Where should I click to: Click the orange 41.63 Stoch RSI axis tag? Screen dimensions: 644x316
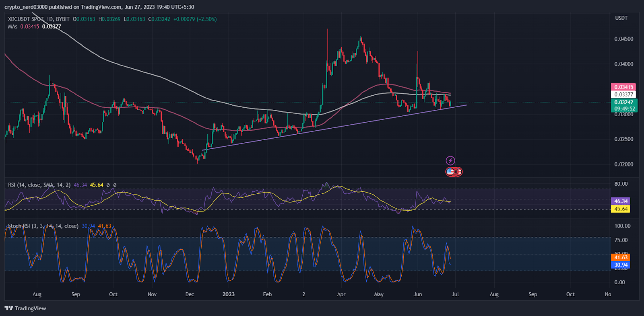click(621, 257)
